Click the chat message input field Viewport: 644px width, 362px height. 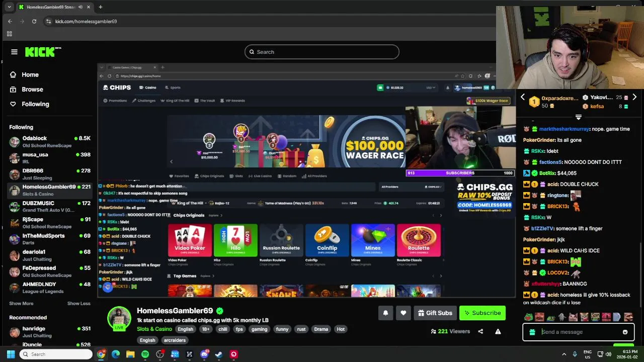tap(579, 332)
